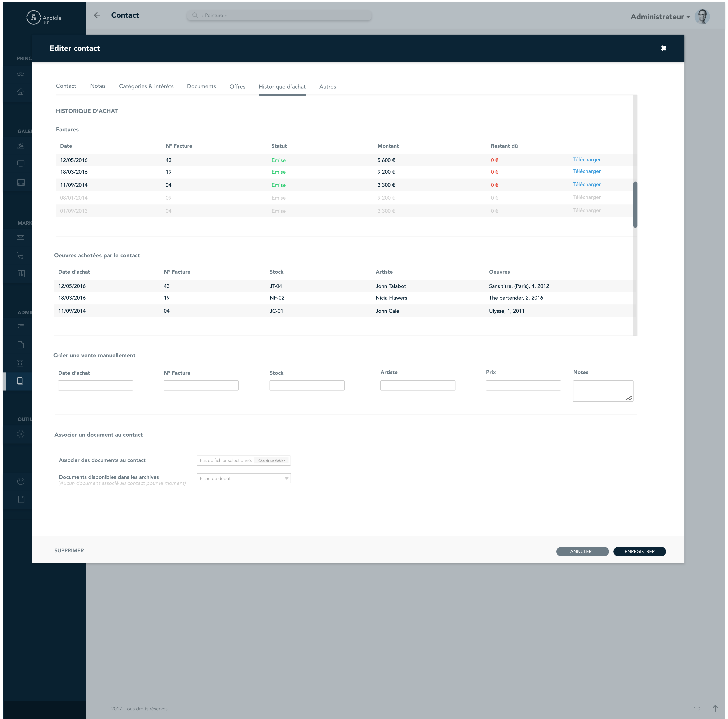
Task: Open the envelope mail icon in sidebar
Action: pos(21,238)
